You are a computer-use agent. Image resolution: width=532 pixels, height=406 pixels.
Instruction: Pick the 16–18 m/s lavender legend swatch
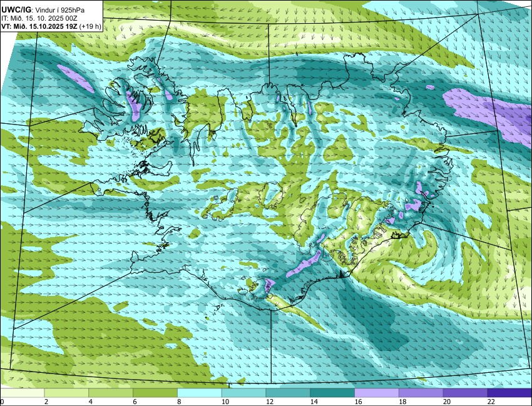[x=377, y=393]
